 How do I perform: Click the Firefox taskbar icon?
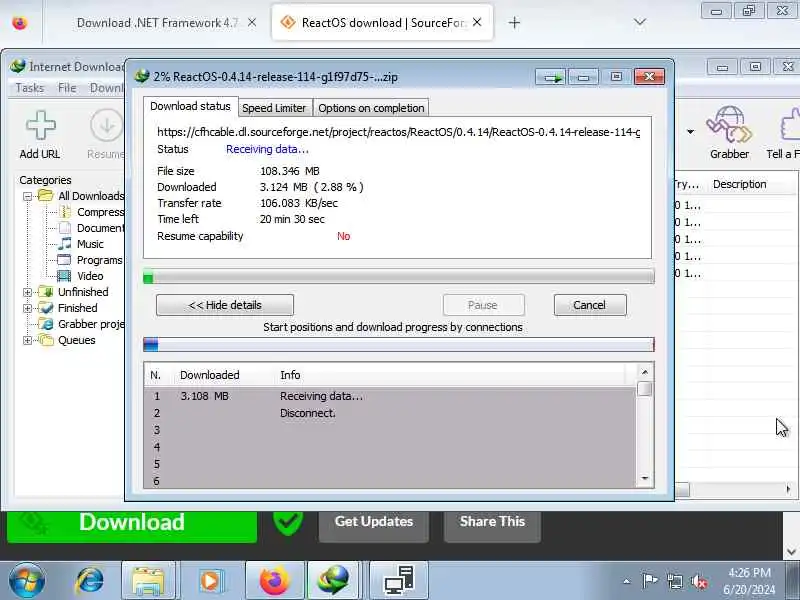pos(274,581)
